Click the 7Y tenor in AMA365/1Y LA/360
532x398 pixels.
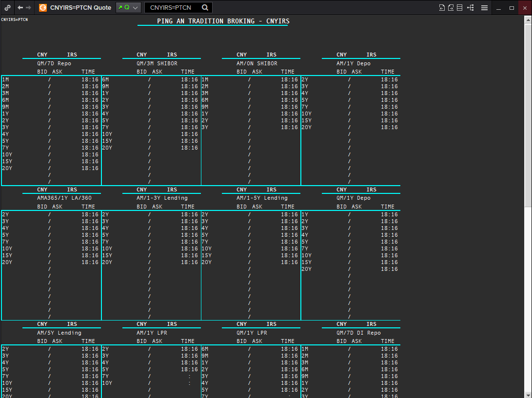(5, 242)
